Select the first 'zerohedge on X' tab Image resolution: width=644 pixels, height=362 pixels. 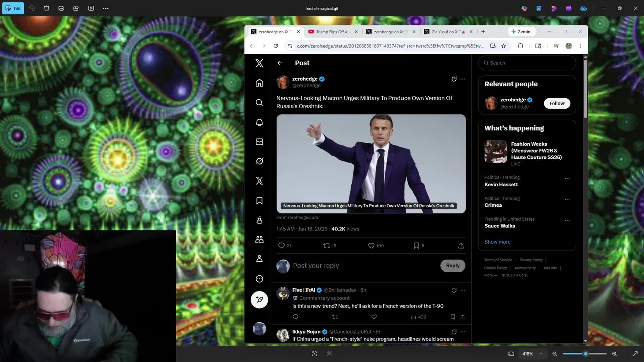coord(276,32)
